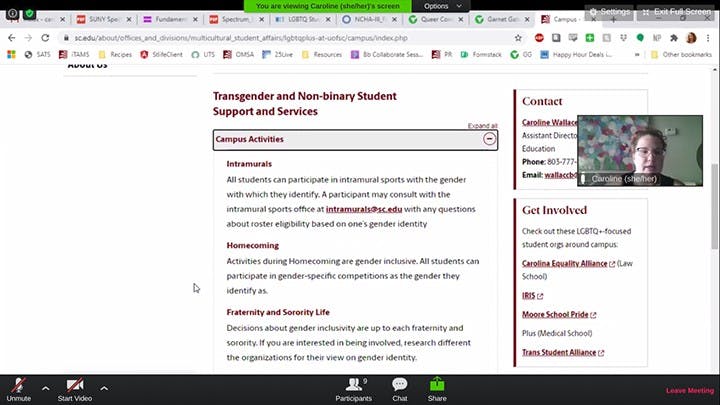This screenshot has width=720, height=405.
Task: Click the green Share screen icon
Action: click(437, 386)
